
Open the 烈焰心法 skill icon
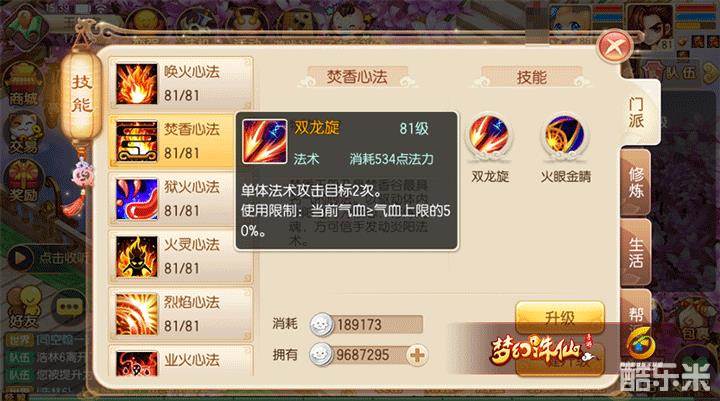(136, 314)
